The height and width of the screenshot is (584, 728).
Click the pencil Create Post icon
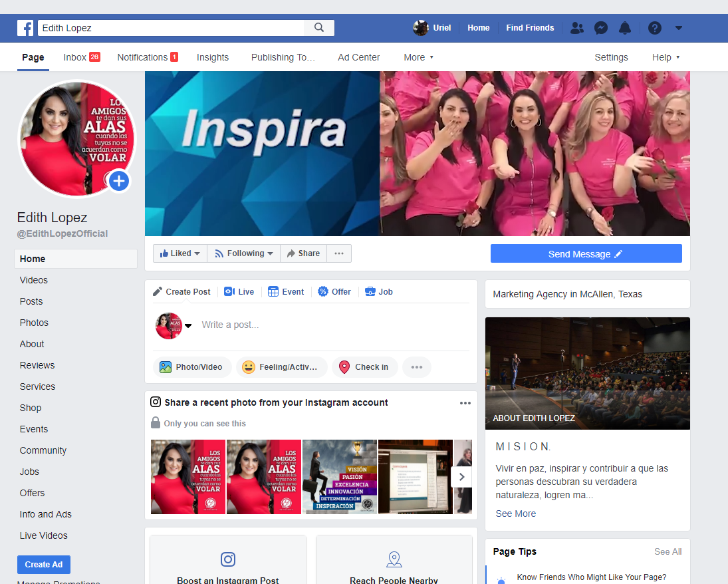pyautogui.click(x=158, y=292)
